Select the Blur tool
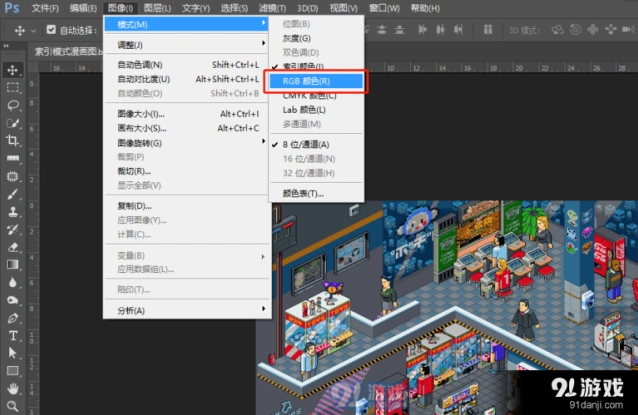Viewport: 638px width, 415px height. [13, 282]
